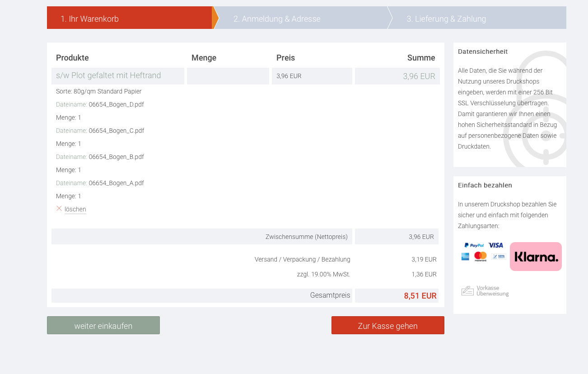This screenshot has width=588, height=374.
Task: Click the Vorkasse Überweisung cheque icon
Action: click(467, 291)
